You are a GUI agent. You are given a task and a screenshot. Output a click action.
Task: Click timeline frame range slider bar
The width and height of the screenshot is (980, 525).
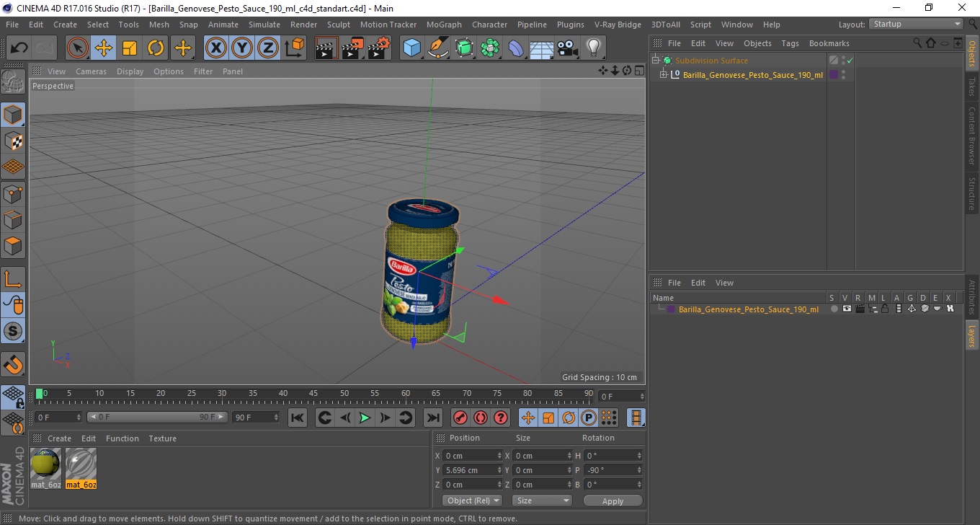(x=157, y=418)
